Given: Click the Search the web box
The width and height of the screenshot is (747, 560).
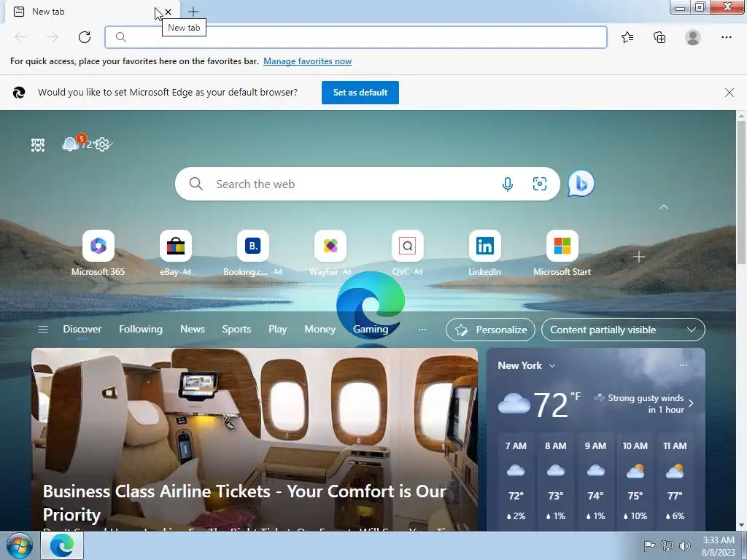Looking at the screenshot, I should pyautogui.click(x=368, y=184).
